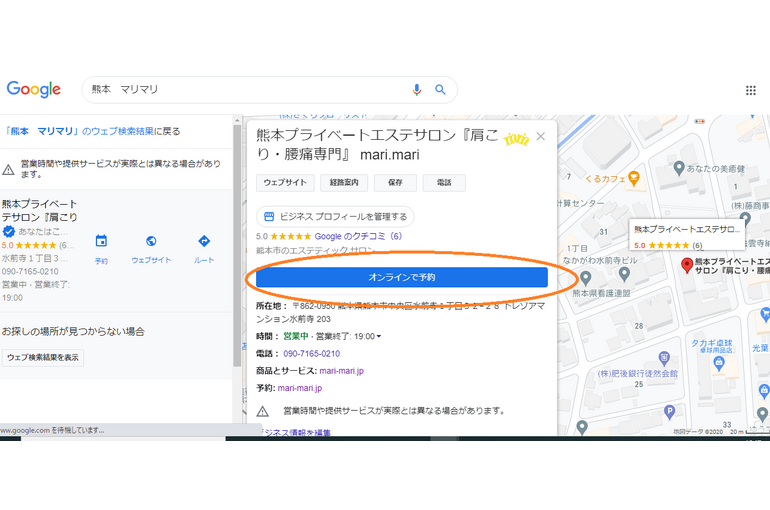
Task: Open the Google apps grid
Action: (751, 90)
